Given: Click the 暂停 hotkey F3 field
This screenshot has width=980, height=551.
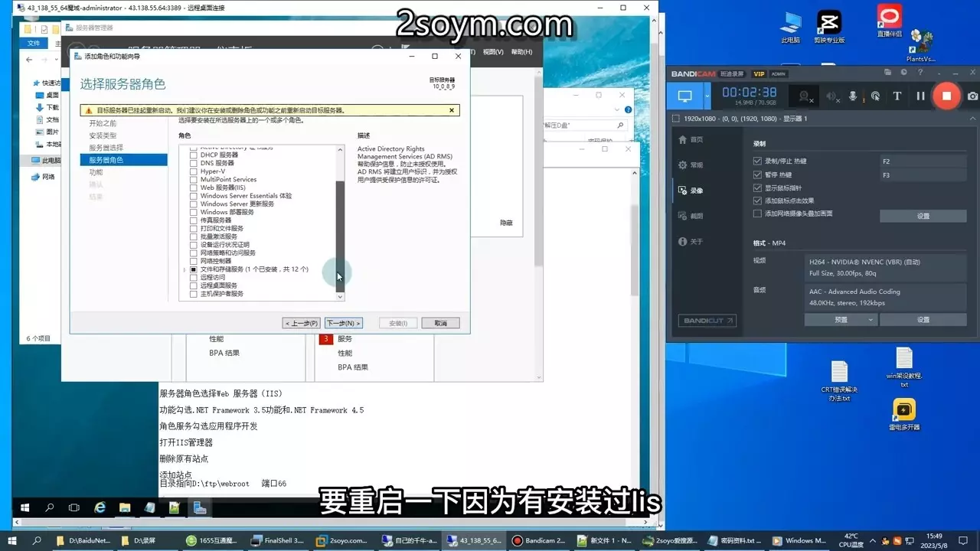Looking at the screenshot, I should pos(923,175).
